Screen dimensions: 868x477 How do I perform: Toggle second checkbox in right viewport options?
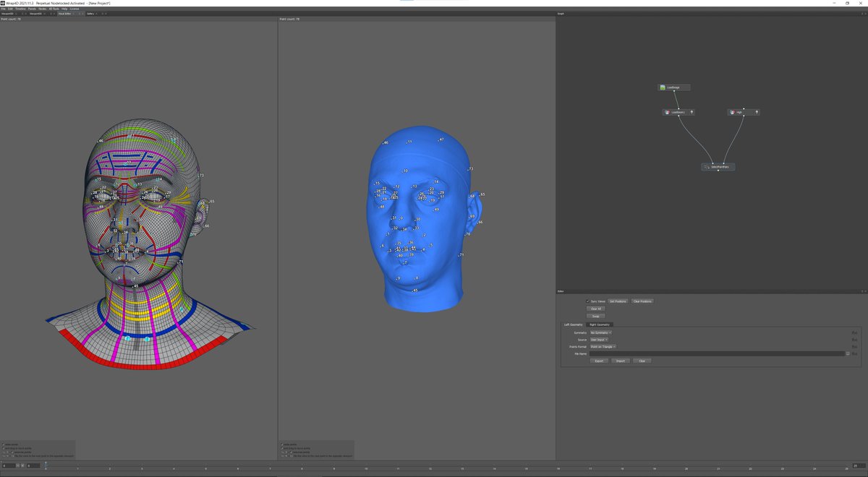click(x=281, y=448)
